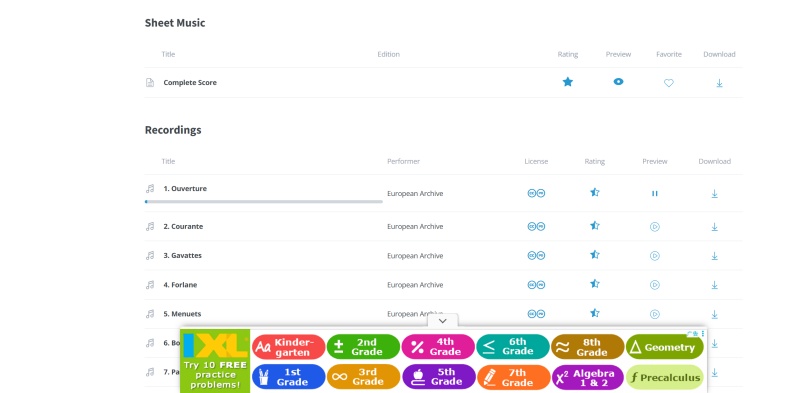
Task: Select 5th Grade in the IXL ad
Action: tap(438, 377)
